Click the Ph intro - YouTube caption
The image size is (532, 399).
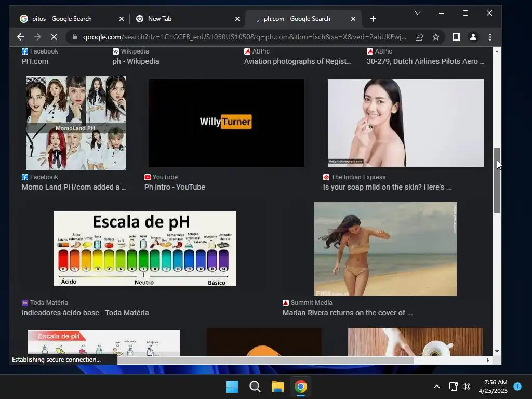175,187
